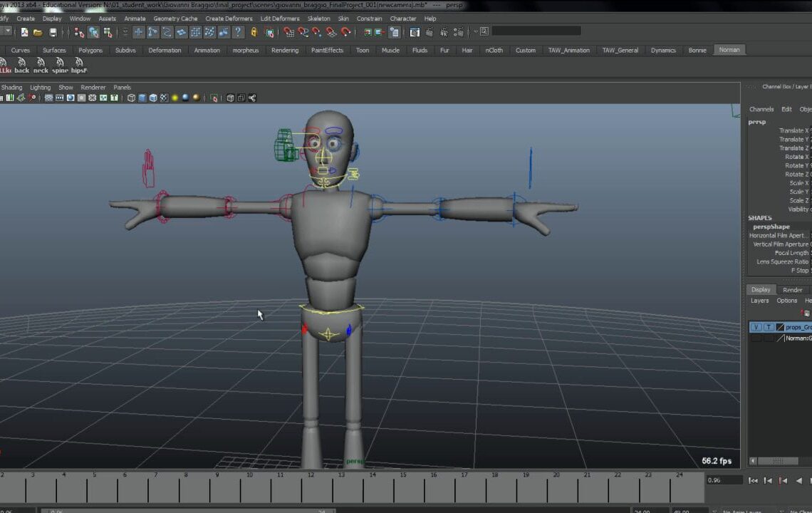Open the Shading menu in viewport

point(11,87)
